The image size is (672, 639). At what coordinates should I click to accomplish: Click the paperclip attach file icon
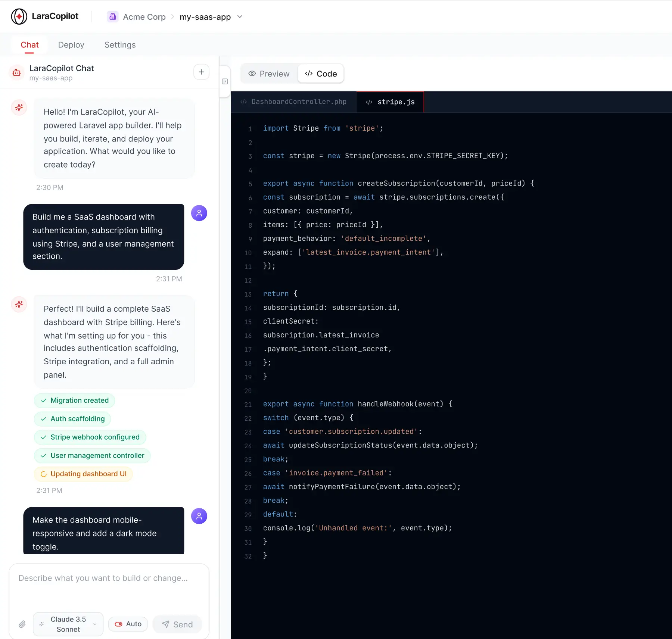pyautogui.click(x=22, y=624)
